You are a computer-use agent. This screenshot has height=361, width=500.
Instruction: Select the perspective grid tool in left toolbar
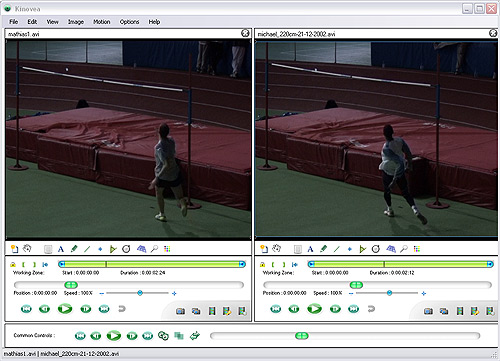141,249
